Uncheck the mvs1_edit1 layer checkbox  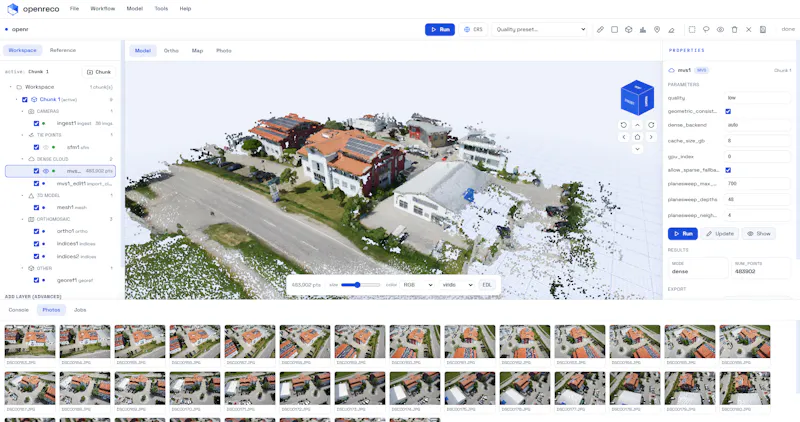tap(36, 183)
